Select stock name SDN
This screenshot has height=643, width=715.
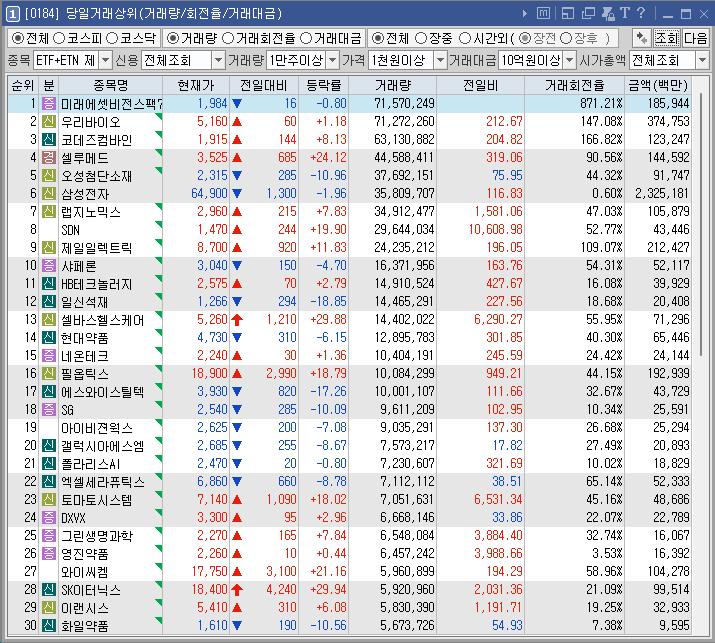(71, 230)
